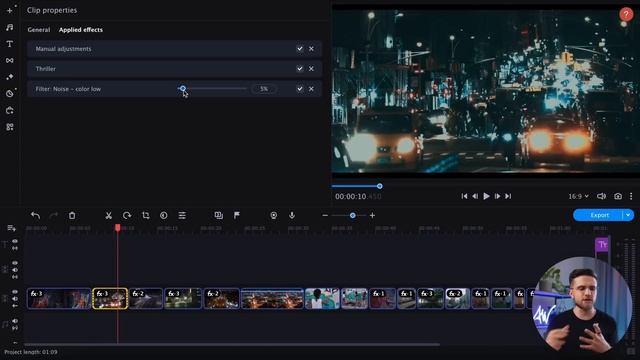Remove the Thriller effect with X

click(311, 69)
